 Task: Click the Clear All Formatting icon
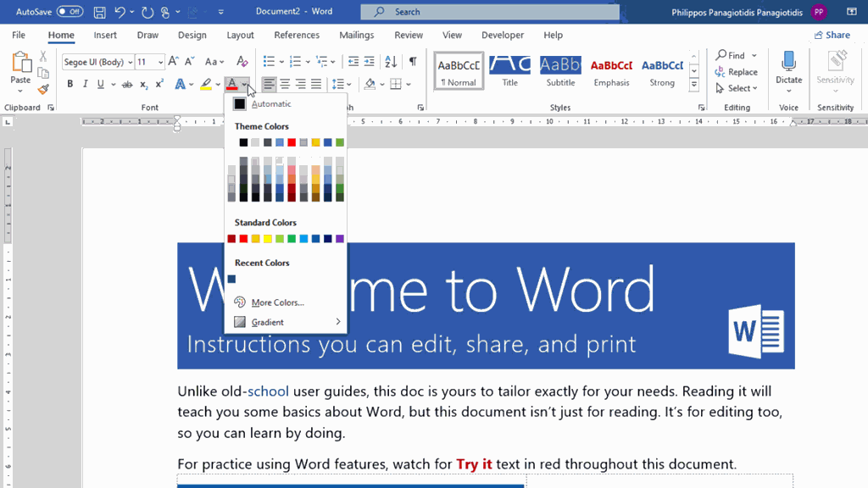click(x=242, y=62)
